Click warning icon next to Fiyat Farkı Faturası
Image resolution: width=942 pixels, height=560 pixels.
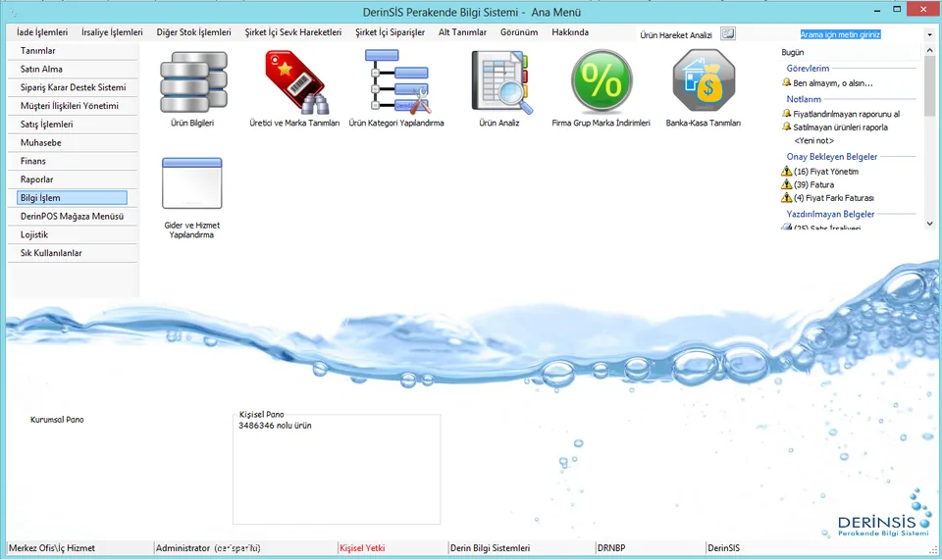coord(786,197)
